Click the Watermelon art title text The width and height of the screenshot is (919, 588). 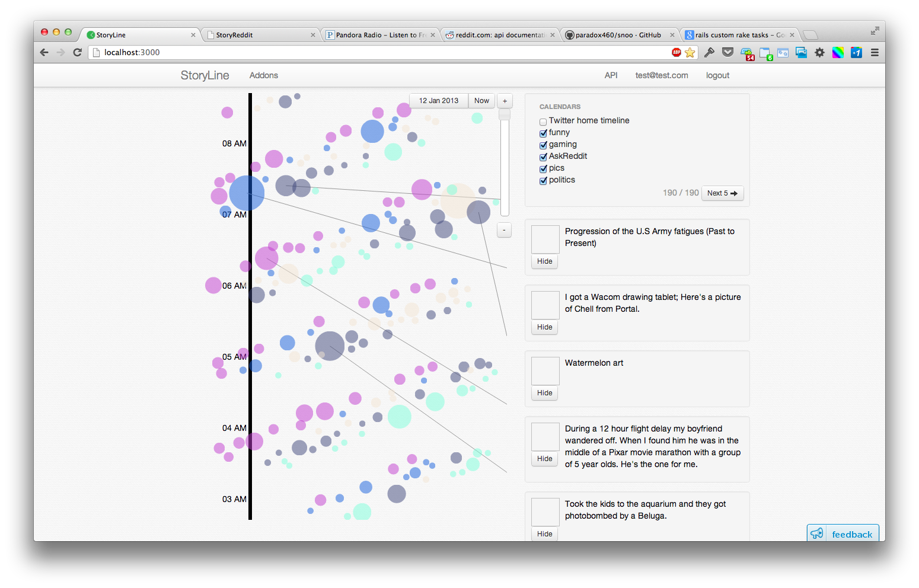tap(594, 363)
